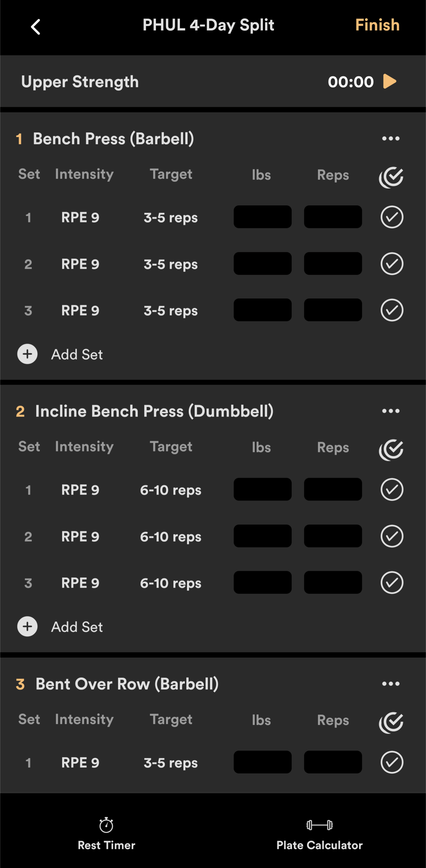This screenshot has height=868, width=426.
Task: Open Incline Bench Press options menu
Action: click(391, 411)
